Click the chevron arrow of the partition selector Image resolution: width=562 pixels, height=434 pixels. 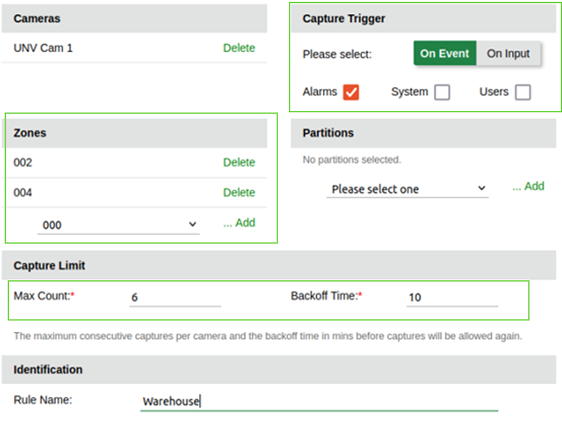(482, 188)
